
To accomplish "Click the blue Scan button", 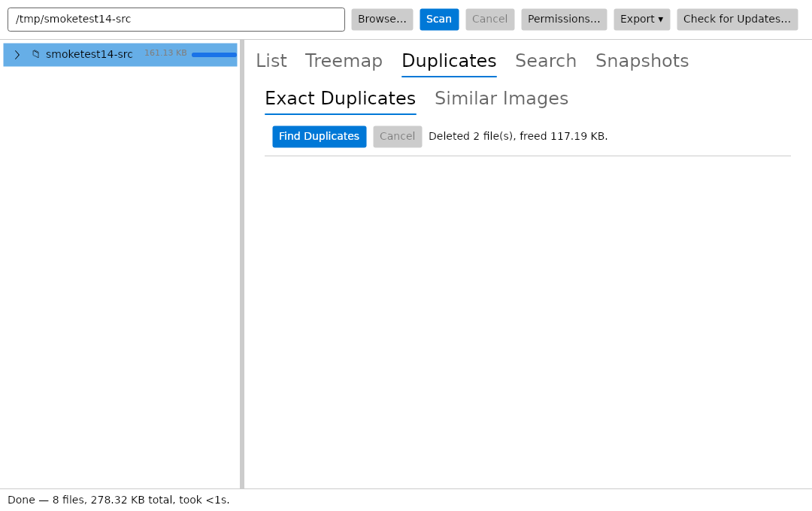I will click(439, 20).
